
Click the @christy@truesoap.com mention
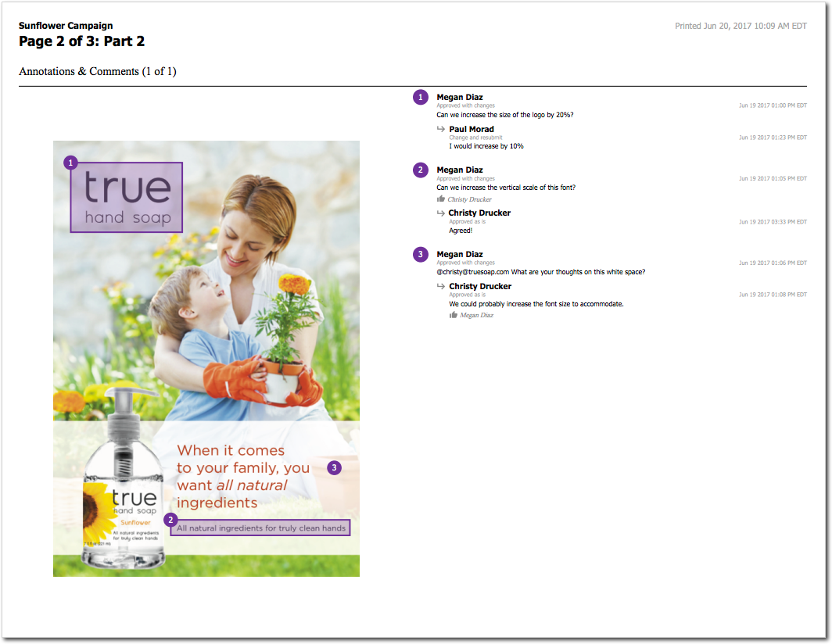[x=472, y=272]
